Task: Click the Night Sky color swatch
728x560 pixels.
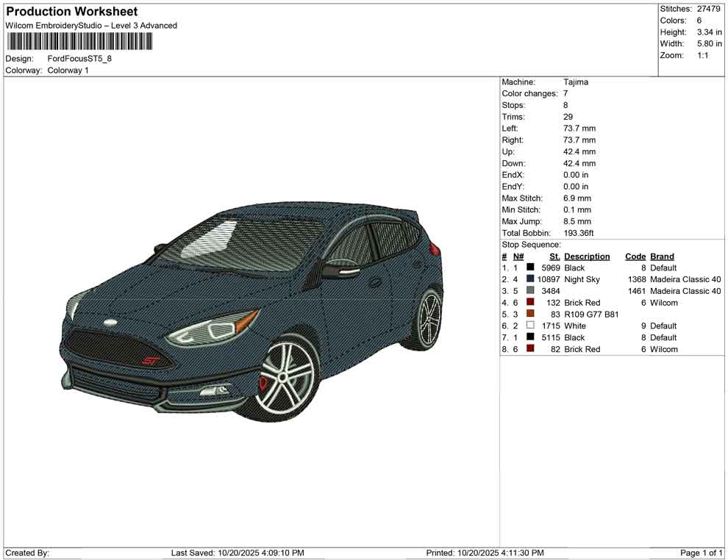Action: point(530,279)
